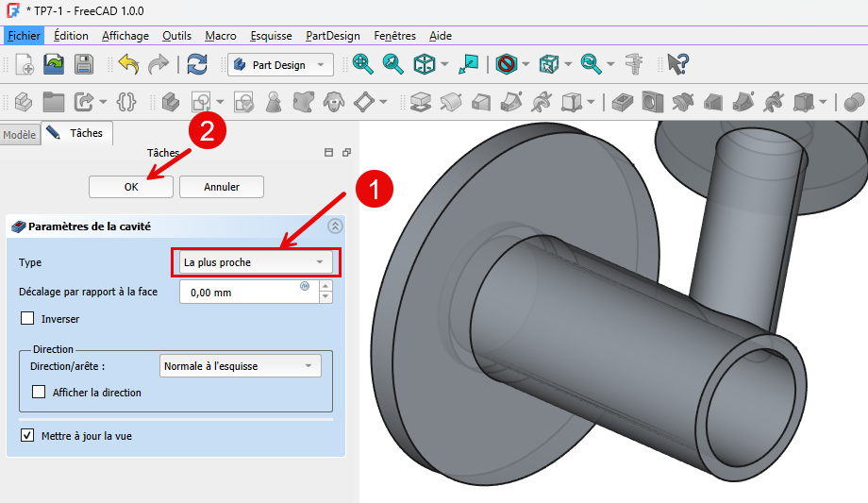Uncheck Mettre à jour la vue

coord(27,436)
